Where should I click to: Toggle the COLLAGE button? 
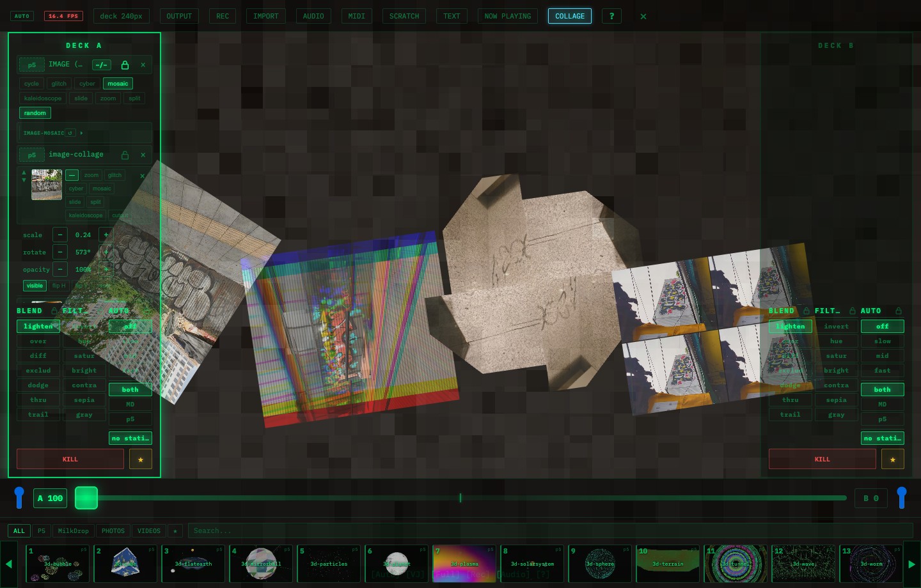pos(570,16)
